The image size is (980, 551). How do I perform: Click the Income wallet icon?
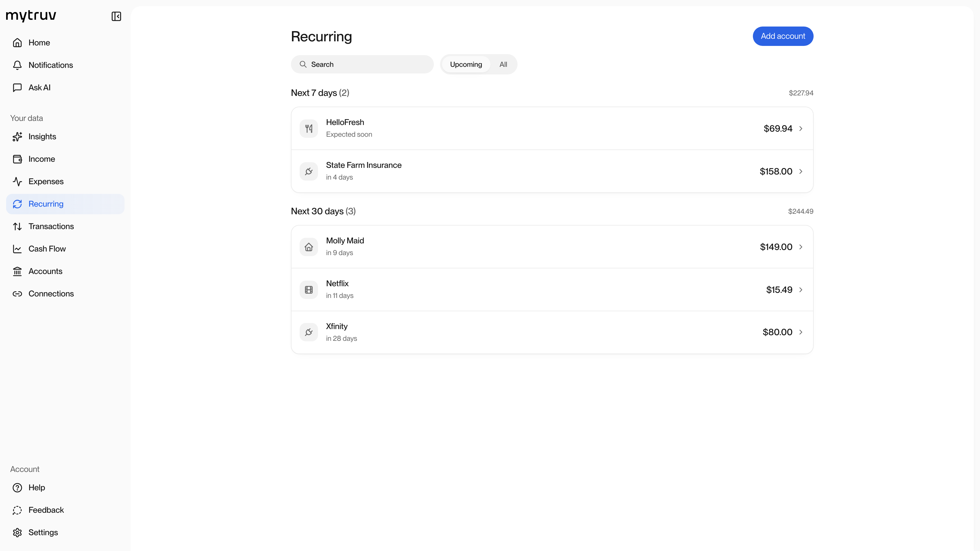click(17, 159)
